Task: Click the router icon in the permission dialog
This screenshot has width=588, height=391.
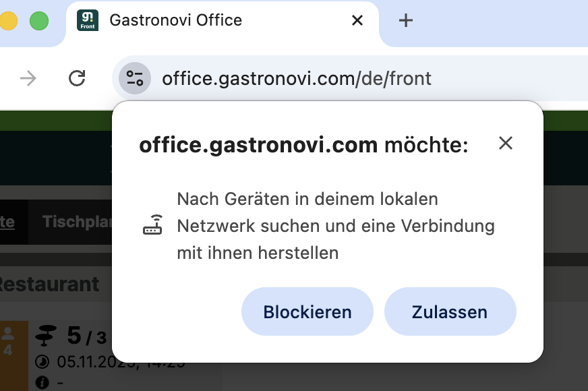Action: (x=153, y=225)
